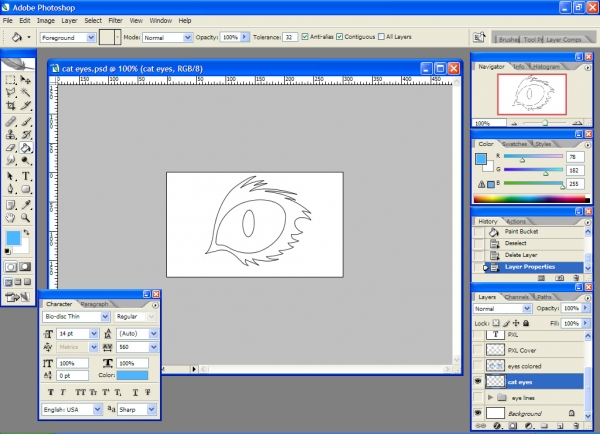Select the Type tool
The image size is (600, 434).
click(25, 176)
